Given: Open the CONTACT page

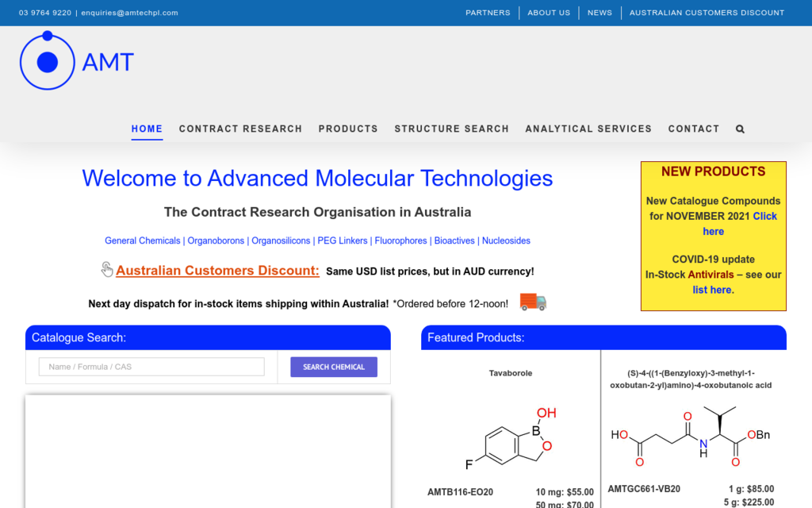Looking at the screenshot, I should 694,129.
